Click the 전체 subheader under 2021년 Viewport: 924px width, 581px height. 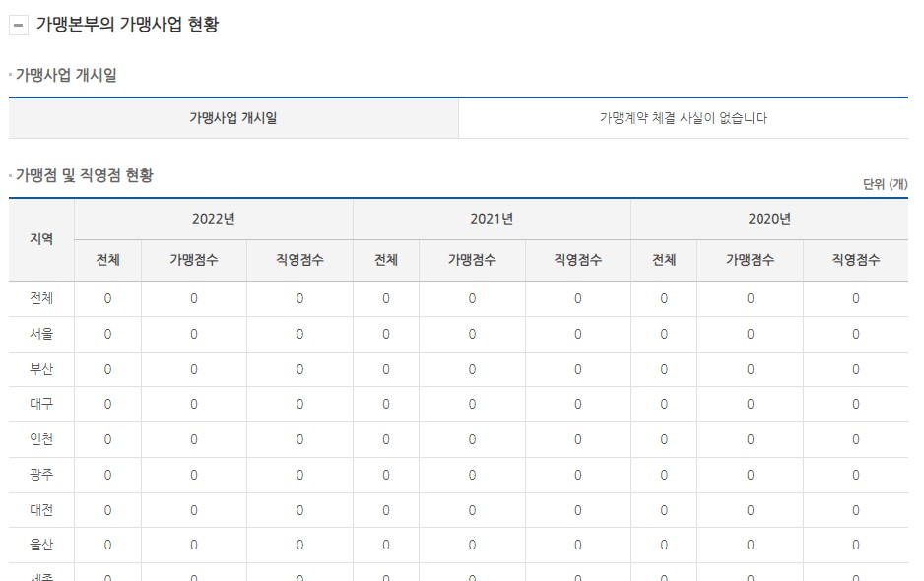(x=386, y=260)
